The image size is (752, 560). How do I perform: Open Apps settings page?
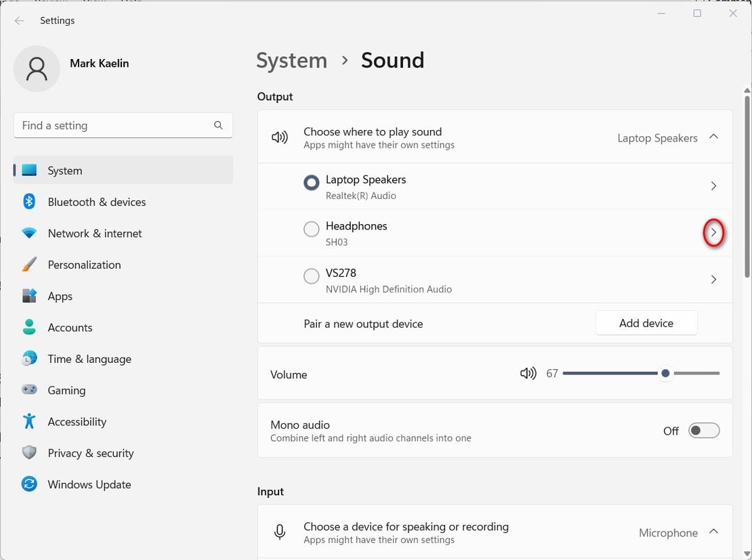click(123, 297)
